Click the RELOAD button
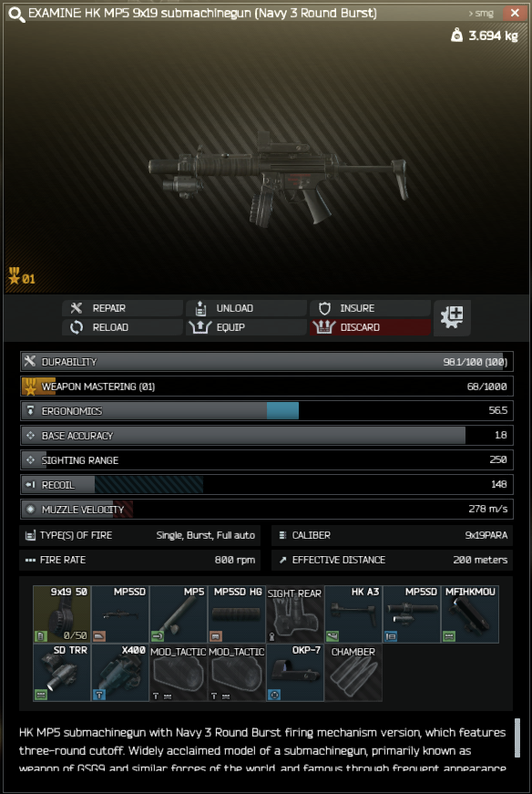532x794 pixels. tap(122, 327)
